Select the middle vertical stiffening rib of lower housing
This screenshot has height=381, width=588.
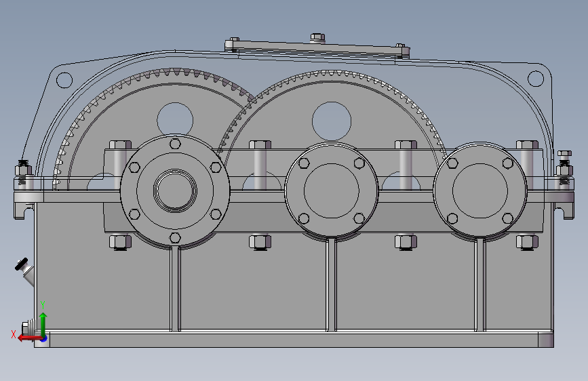pos(331,284)
